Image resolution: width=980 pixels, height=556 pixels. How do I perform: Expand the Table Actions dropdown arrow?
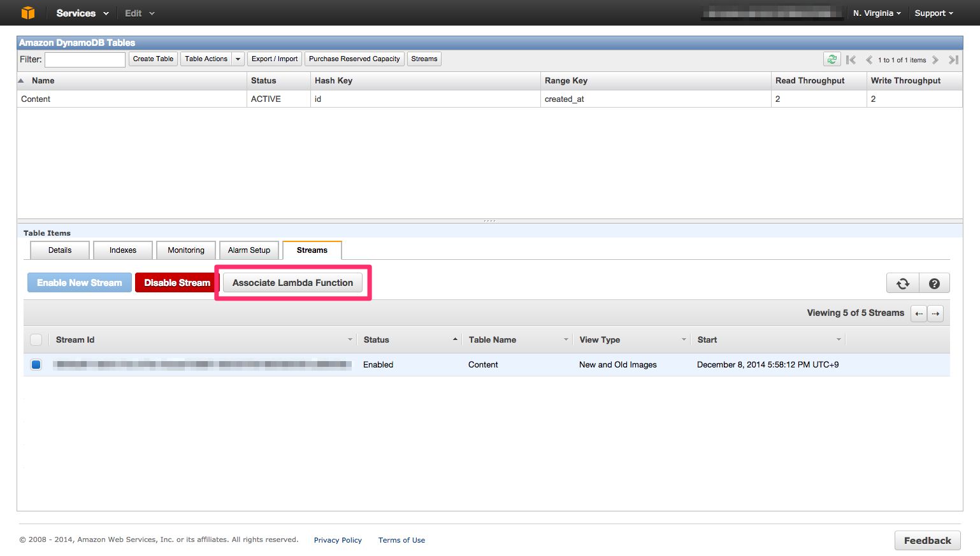point(238,59)
